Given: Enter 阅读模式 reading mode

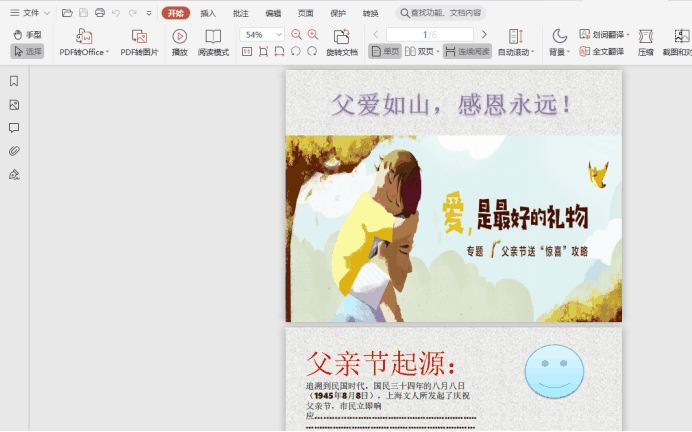Looking at the screenshot, I should coord(213,42).
